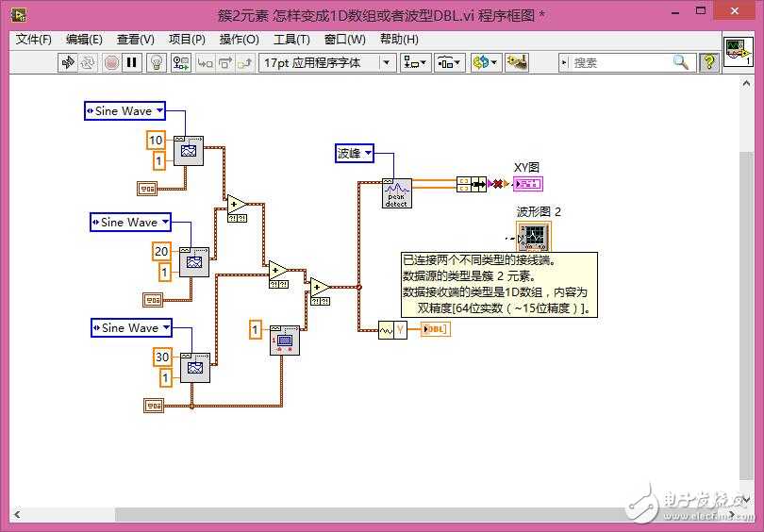Open the 项目(P) menu
The width and height of the screenshot is (764, 532).
tap(187, 40)
